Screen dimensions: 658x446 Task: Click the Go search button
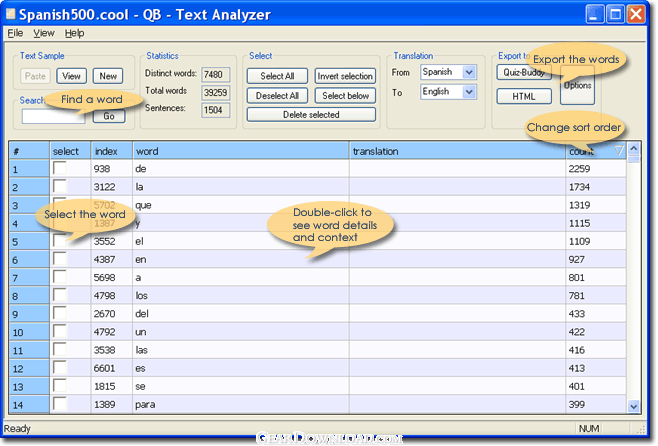109,116
